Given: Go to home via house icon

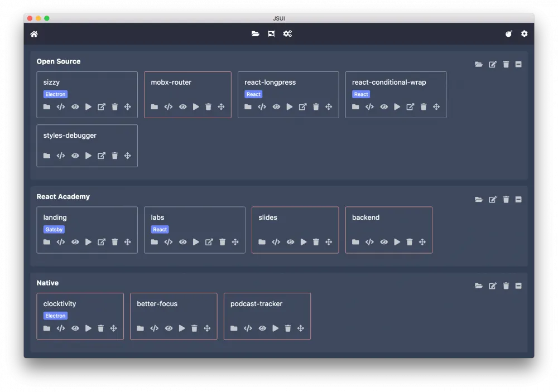Looking at the screenshot, I should click(34, 34).
